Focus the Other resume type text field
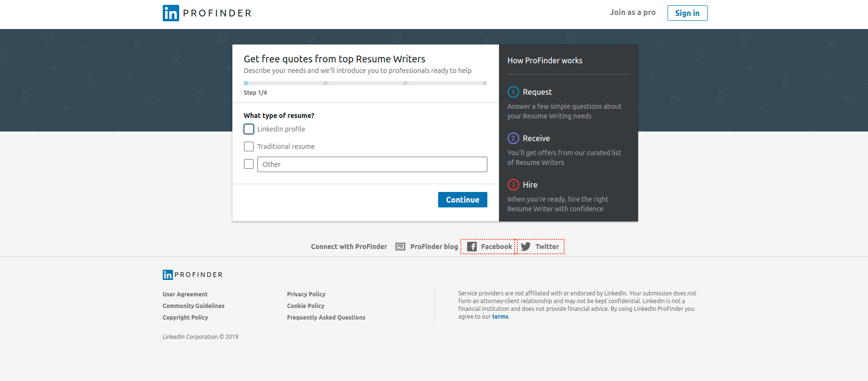Image resolution: width=868 pixels, height=381 pixels. [x=372, y=164]
